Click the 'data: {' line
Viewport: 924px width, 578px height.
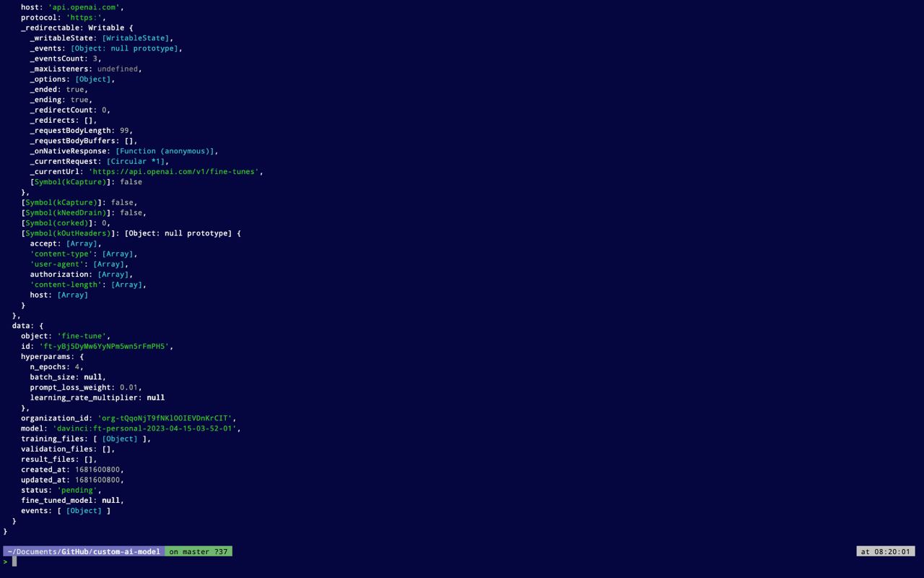(x=27, y=326)
